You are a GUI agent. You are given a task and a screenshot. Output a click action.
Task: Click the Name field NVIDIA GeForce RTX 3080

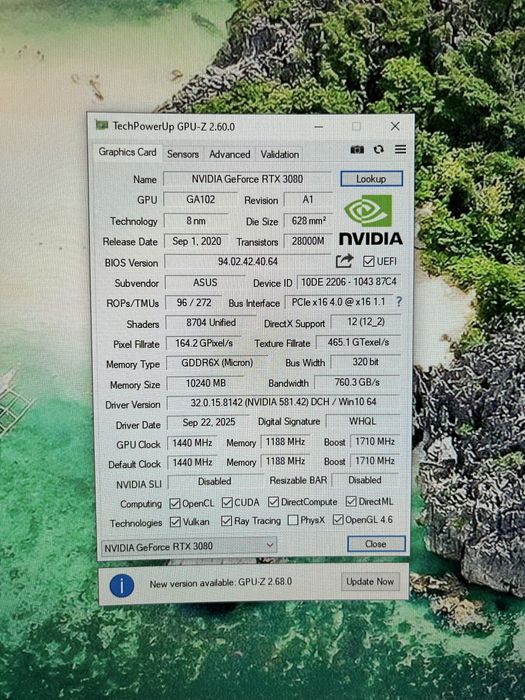coord(247,179)
